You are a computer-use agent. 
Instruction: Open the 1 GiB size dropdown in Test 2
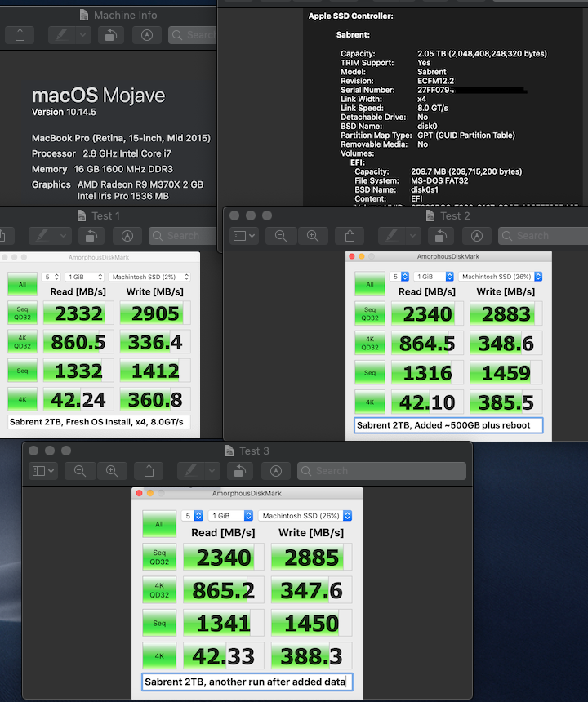pos(434,276)
